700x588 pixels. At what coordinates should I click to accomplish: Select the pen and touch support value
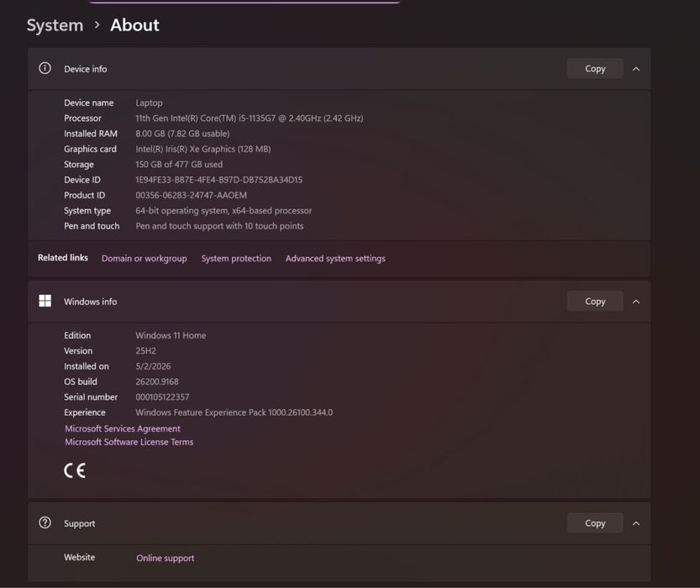click(x=219, y=226)
